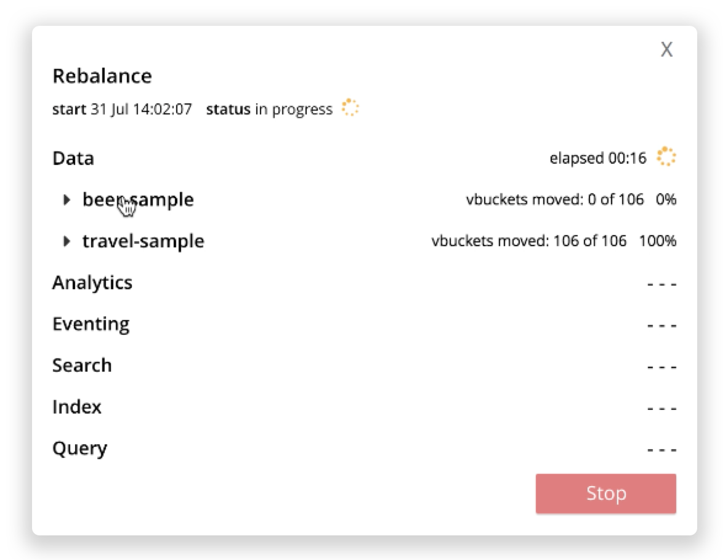Click the disclosure triangle before travel-sample

67,241
